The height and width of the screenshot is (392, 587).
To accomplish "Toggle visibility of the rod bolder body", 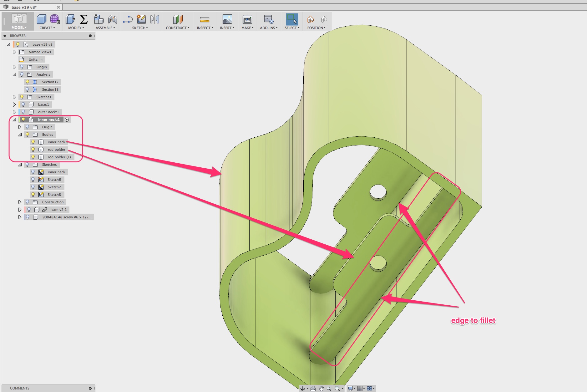I will (33, 149).
